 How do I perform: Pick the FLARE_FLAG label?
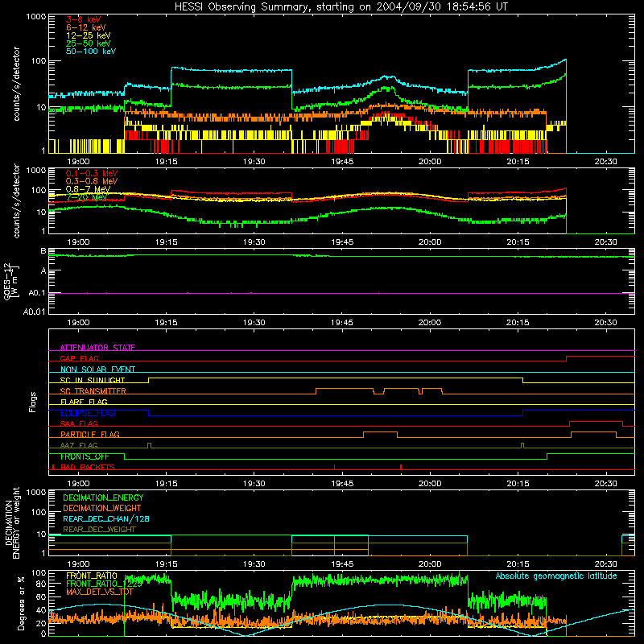point(84,402)
